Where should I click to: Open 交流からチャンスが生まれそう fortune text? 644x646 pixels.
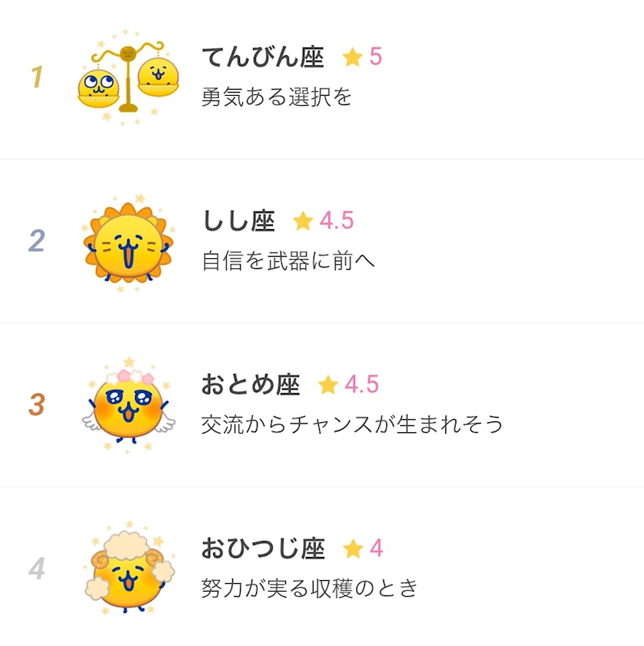point(352,425)
